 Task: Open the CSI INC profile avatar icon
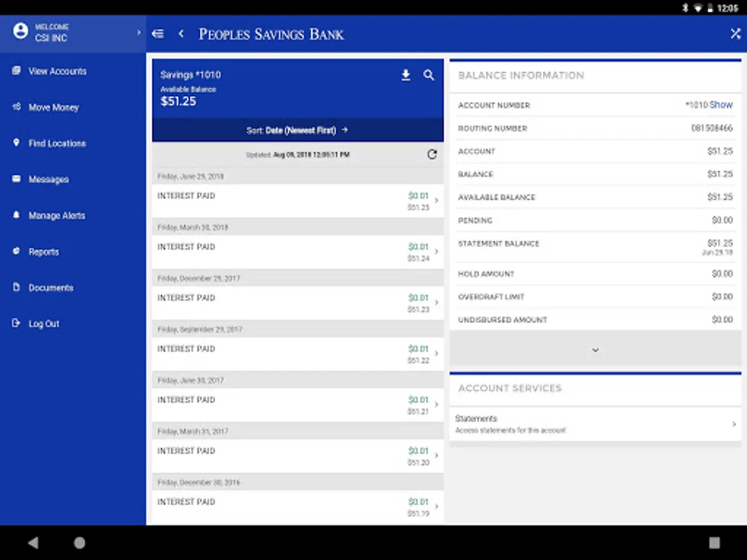(21, 31)
